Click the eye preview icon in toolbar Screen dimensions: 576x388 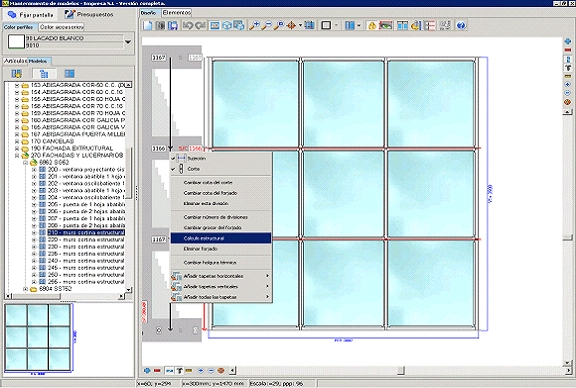[385, 25]
